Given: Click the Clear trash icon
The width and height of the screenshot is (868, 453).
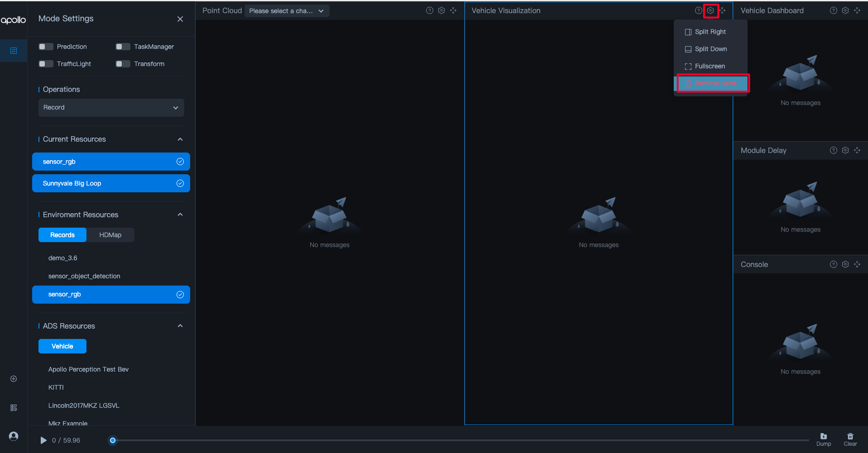Looking at the screenshot, I should [x=850, y=437].
